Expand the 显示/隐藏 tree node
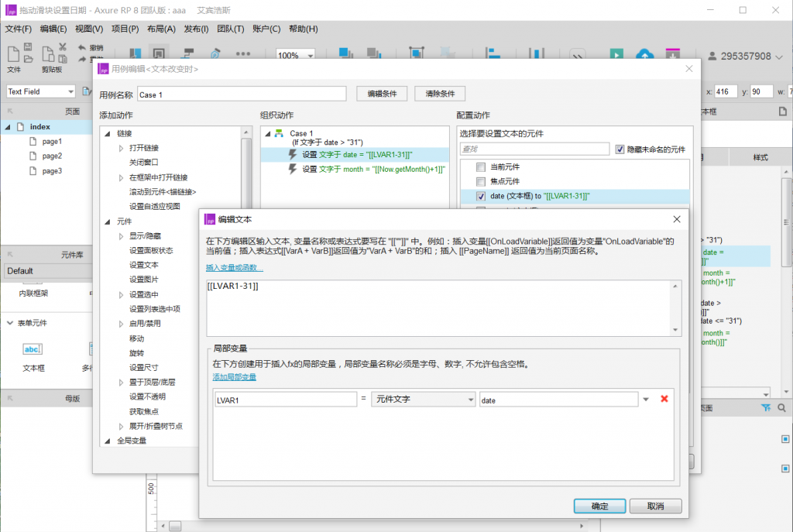793x532 pixels. pyautogui.click(x=121, y=236)
